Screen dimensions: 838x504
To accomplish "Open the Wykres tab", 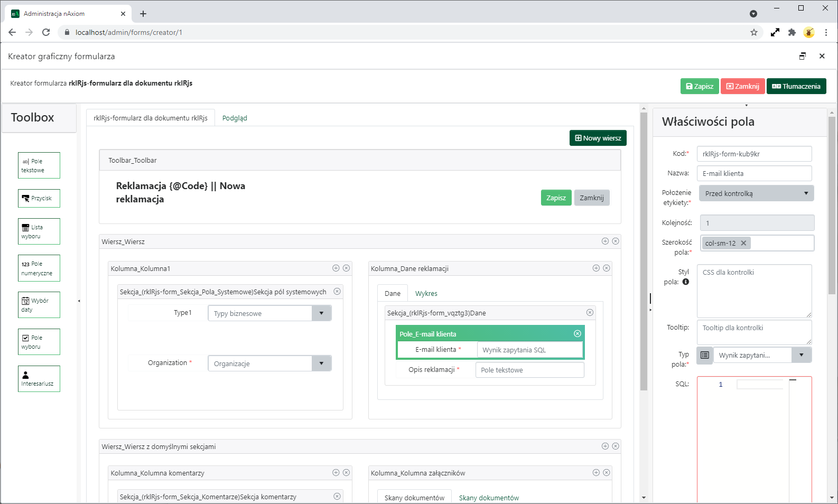I will 426,293.
